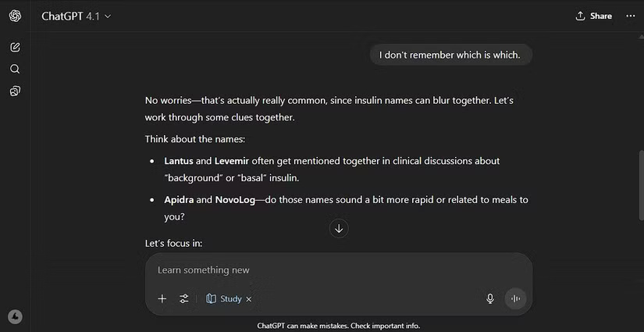This screenshot has width=644, height=332.
Task: Click the plus icon to attach files
Action: point(162,298)
